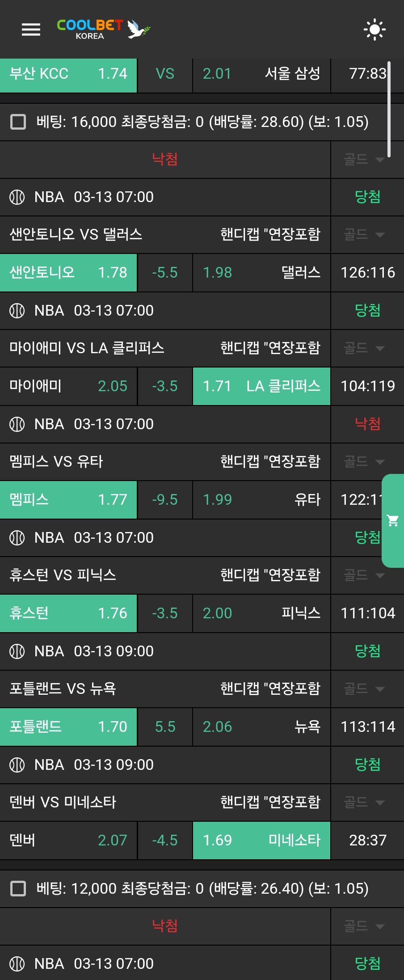This screenshot has height=980, width=404.
Task: Check the 12,000 bet slip checkbox
Action: tap(18, 888)
